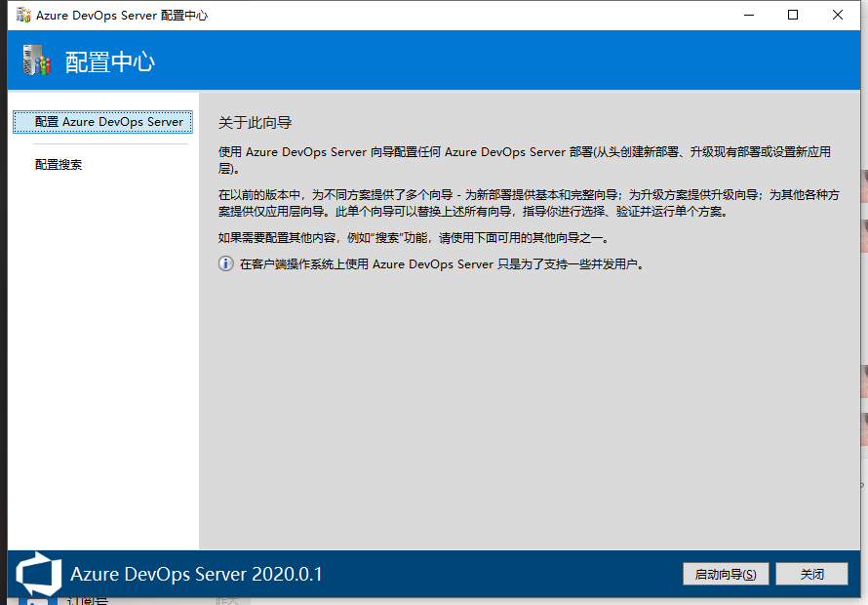868x605 pixels.
Task: Maximize the configuration center window
Action: (x=792, y=15)
